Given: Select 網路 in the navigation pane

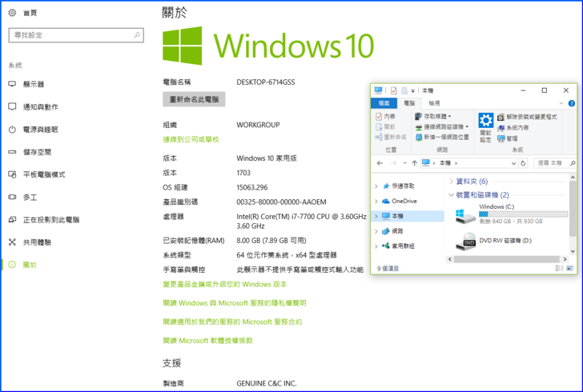Looking at the screenshot, I should pos(392,231).
